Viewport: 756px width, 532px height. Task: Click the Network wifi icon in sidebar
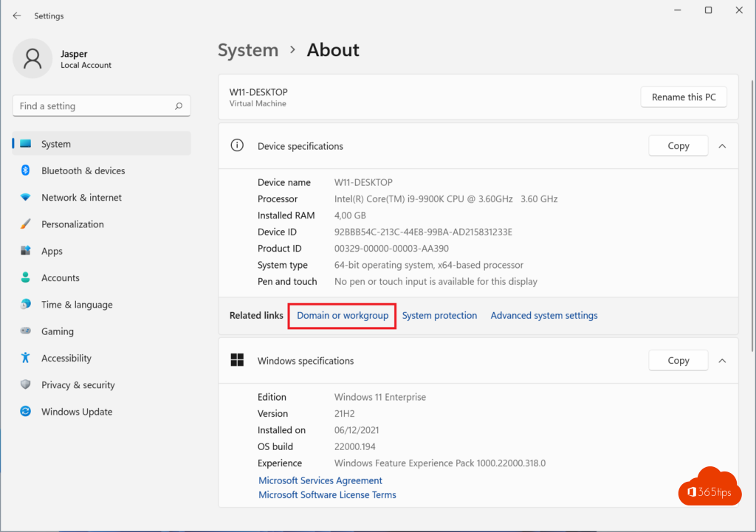coord(26,197)
